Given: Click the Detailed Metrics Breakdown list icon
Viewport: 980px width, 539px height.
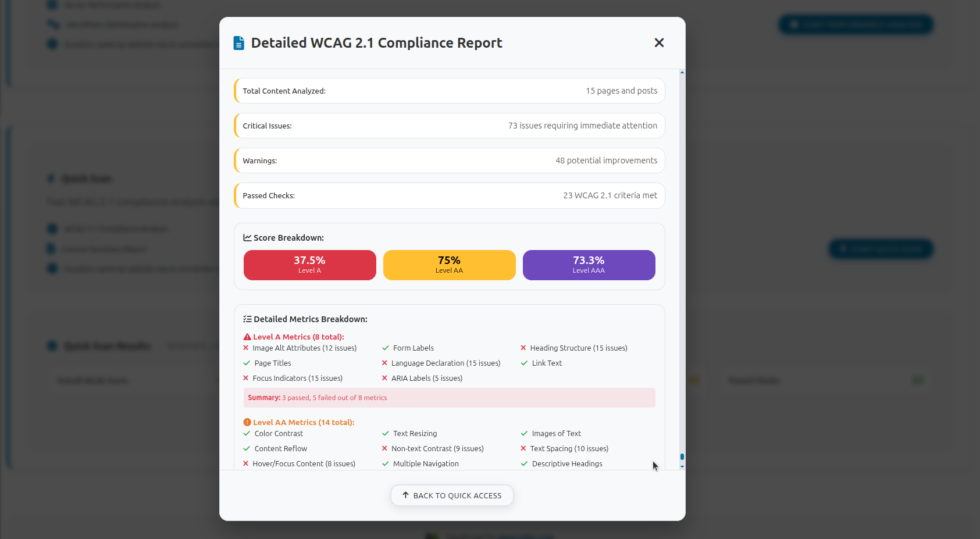Looking at the screenshot, I should pyautogui.click(x=247, y=319).
